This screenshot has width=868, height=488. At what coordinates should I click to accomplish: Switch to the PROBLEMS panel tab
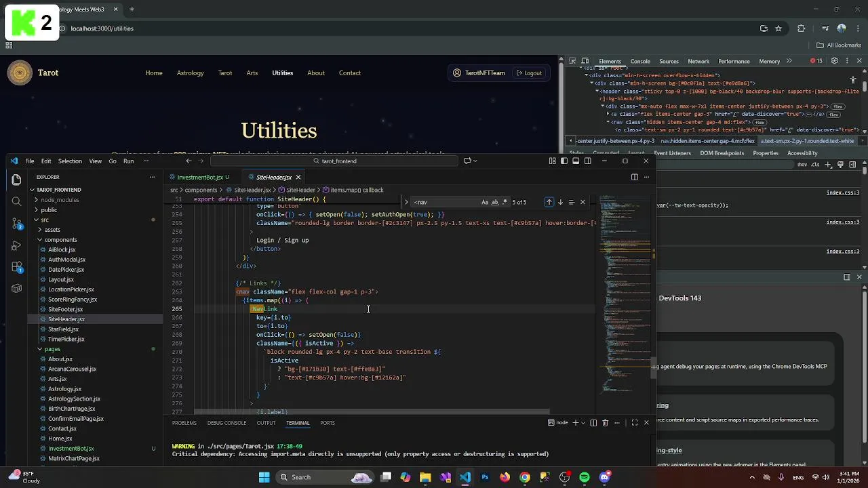point(184,423)
